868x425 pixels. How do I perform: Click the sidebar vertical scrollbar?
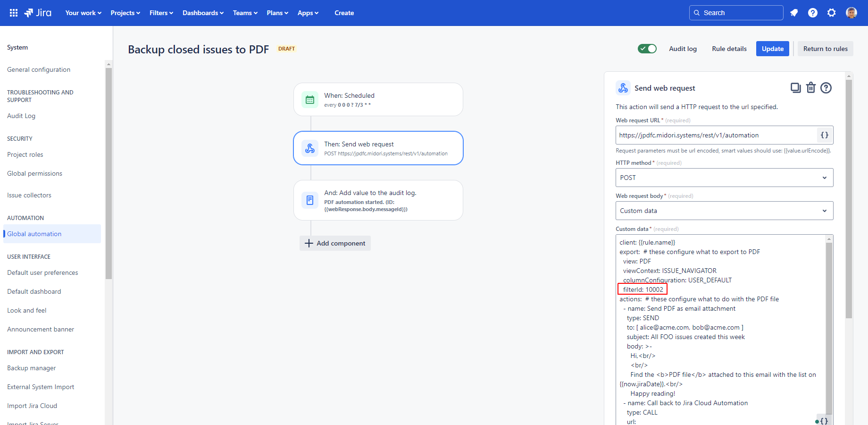(x=108, y=172)
